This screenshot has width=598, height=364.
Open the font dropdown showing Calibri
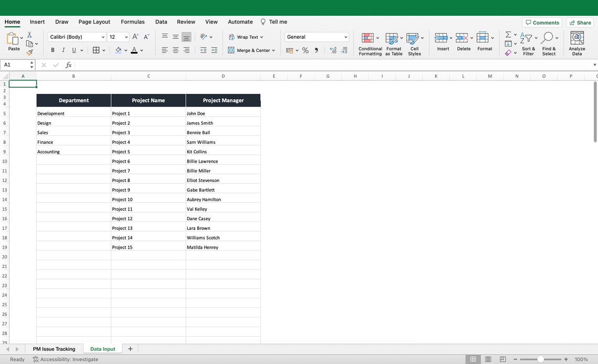coord(76,37)
